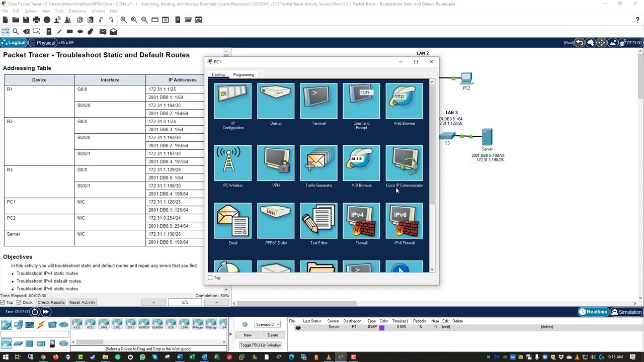This screenshot has width=644, height=362.
Task: Open Windows Start menu
Action: point(5,357)
